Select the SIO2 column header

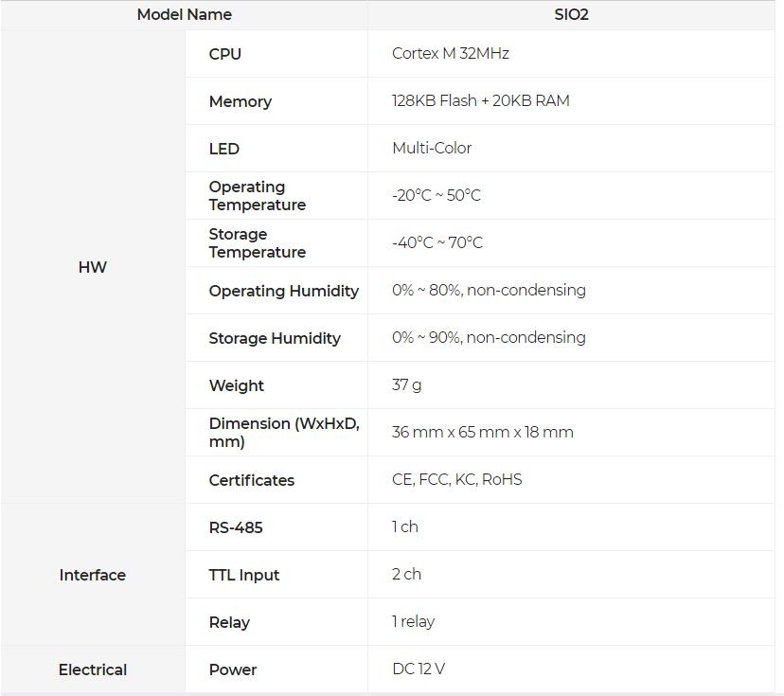(571, 14)
